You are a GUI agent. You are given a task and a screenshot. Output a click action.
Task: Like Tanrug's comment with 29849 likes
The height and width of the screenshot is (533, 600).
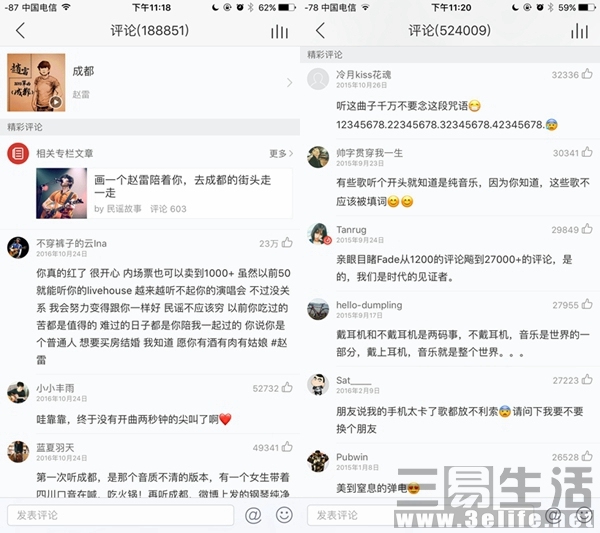(x=587, y=229)
